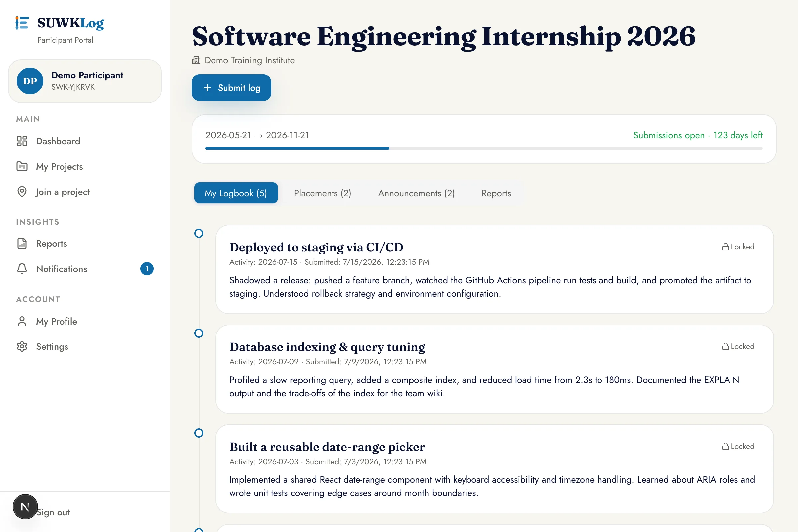Click the lock icon on Database indexing entry
This screenshot has height=532, width=798.
click(726, 346)
